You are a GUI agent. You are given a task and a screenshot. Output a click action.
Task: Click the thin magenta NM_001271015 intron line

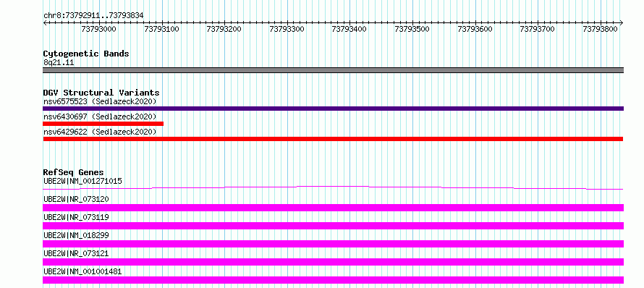point(333,187)
